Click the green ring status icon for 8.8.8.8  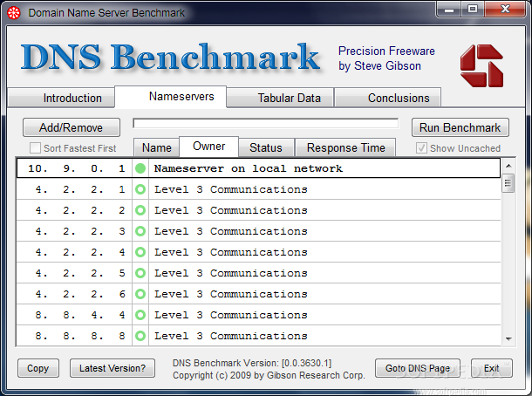140,336
